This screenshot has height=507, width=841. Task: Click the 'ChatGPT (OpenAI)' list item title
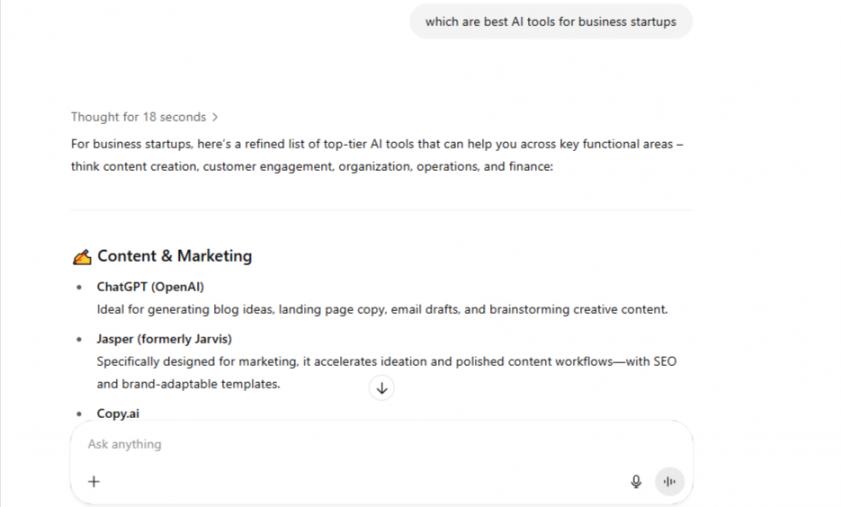pyautogui.click(x=150, y=287)
